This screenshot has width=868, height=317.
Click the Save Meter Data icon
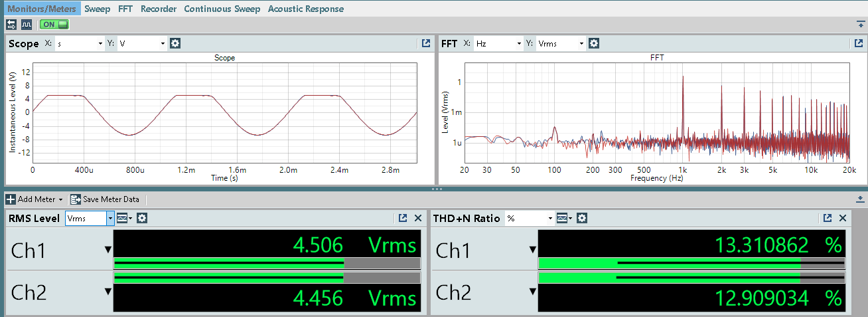pos(75,199)
